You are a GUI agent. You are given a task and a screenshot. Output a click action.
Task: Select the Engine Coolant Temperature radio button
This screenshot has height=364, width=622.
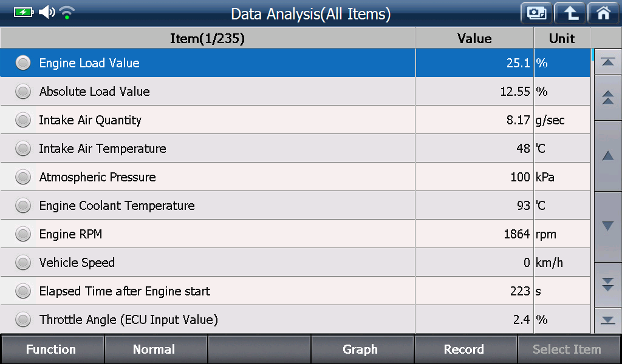tap(23, 206)
